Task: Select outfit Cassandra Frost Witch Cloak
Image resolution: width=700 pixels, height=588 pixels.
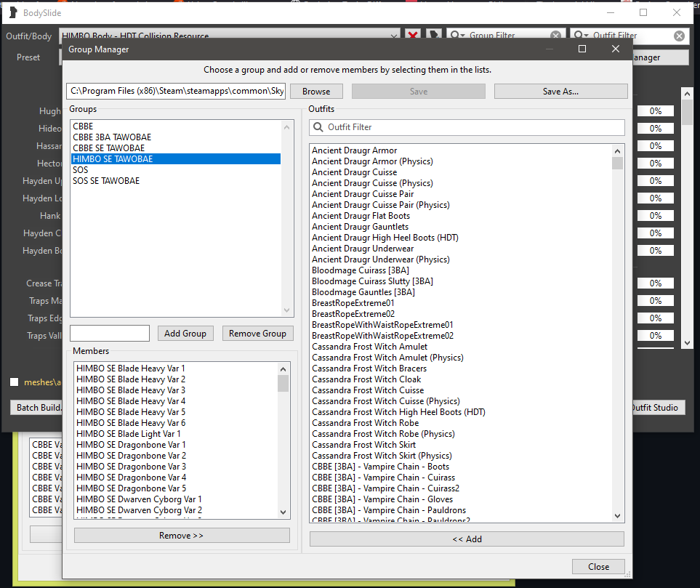Action: click(461, 379)
